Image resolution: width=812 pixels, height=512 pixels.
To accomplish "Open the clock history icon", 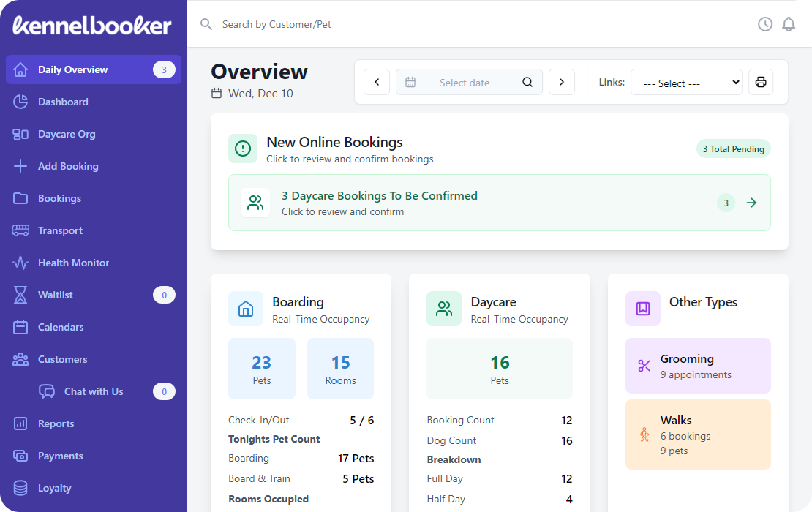I will (765, 24).
